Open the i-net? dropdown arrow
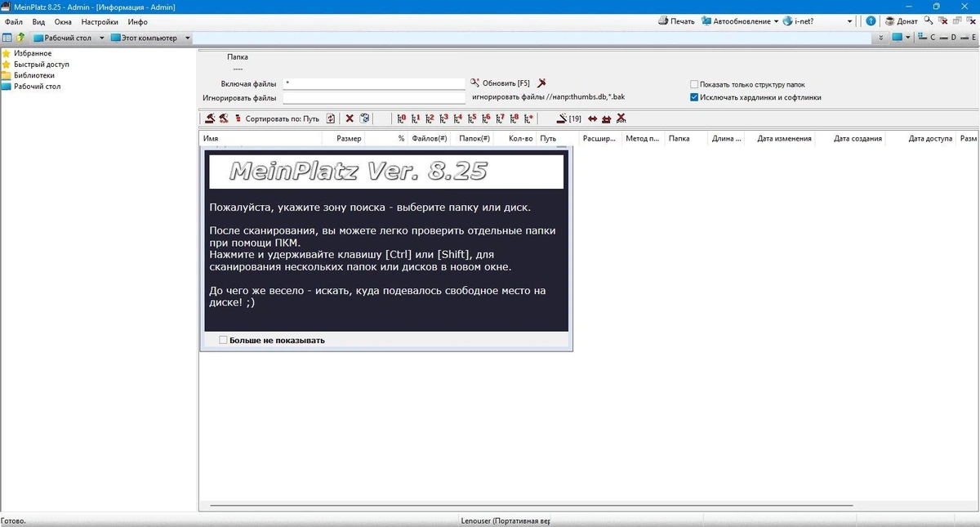The height and width of the screenshot is (527, 980). pyautogui.click(x=849, y=21)
